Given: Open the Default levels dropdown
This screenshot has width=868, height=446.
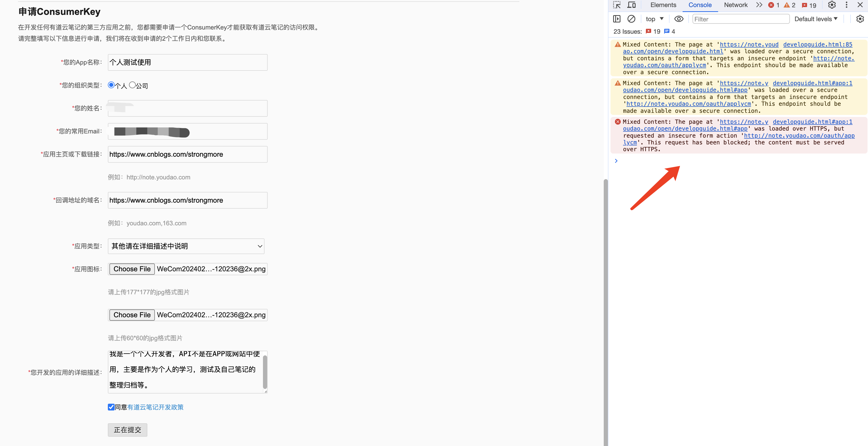Looking at the screenshot, I should (816, 19).
